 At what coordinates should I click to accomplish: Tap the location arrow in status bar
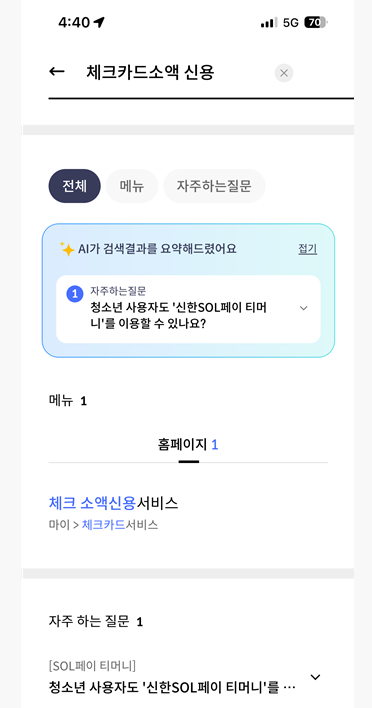point(99,22)
